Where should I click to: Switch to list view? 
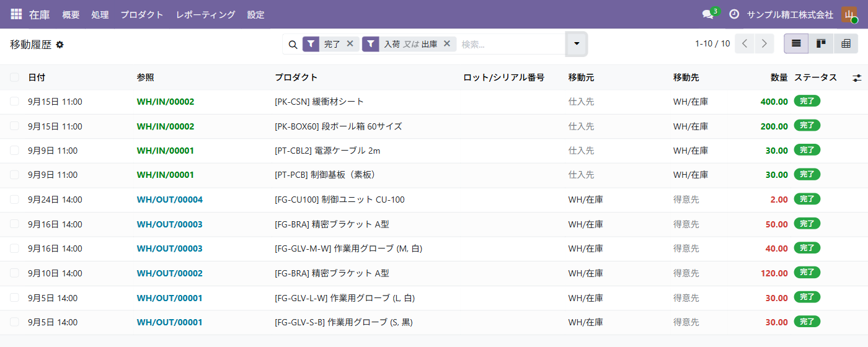[x=796, y=43]
